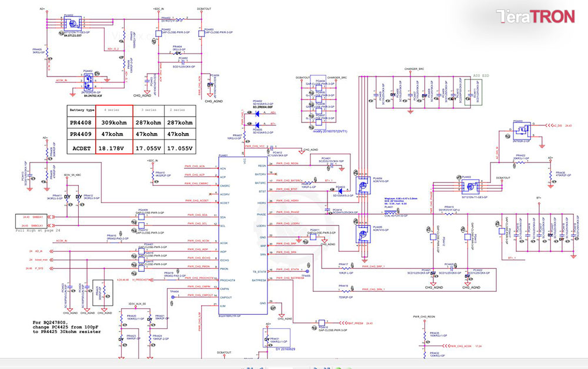Screen dimensions: 588x369
Task: Select the PWR_CHG_CMSRC net label
Action: [x=196, y=184]
